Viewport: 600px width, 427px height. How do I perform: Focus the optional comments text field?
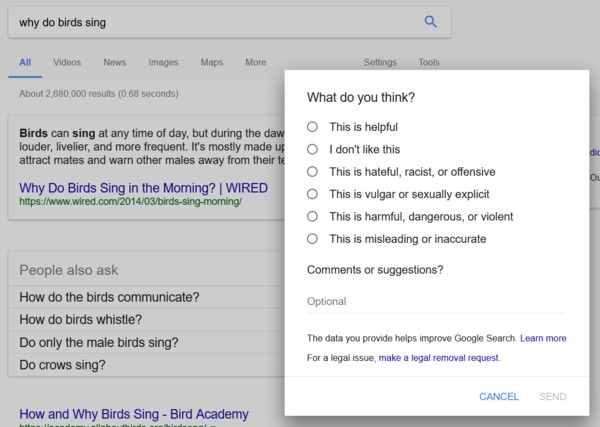[435, 302]
